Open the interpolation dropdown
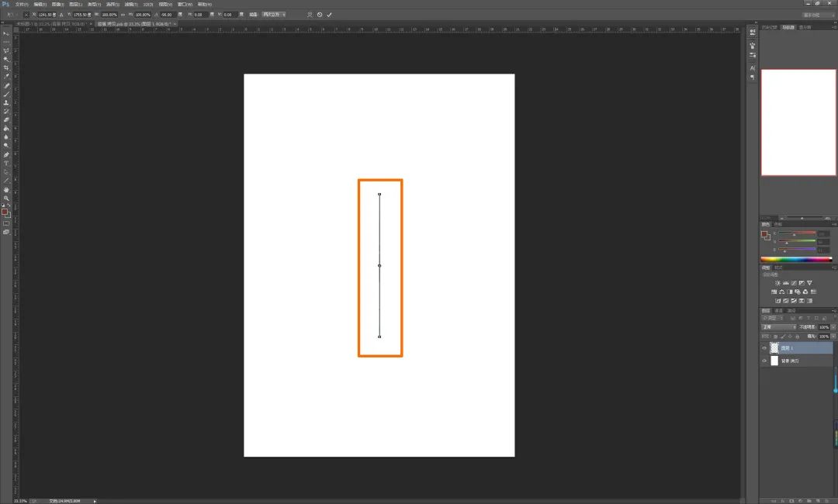The height and width of the screenshot is (504, 838). (x=274, y=15)
